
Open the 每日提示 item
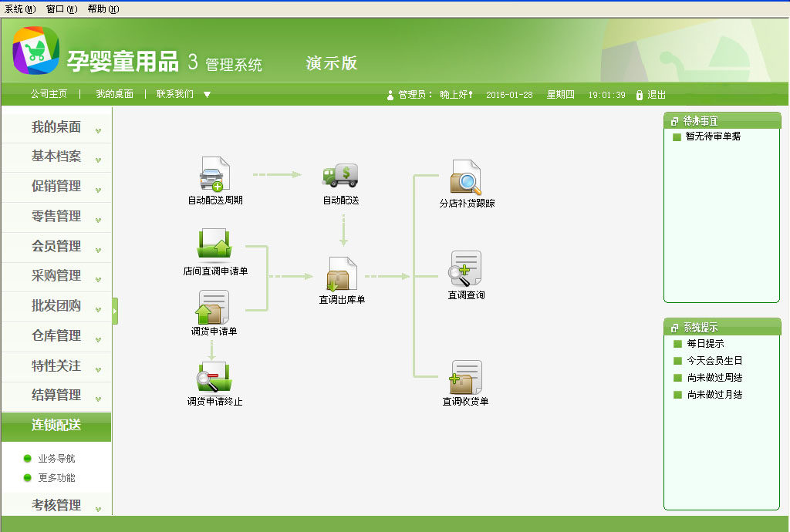point(705,344)
